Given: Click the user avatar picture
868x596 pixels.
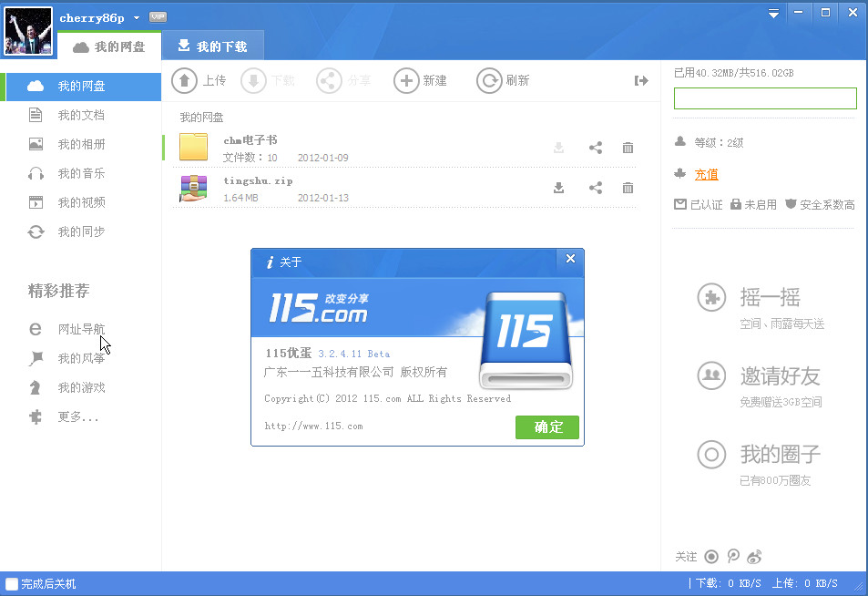Looking at the screenshot, I should click(28, 31).
